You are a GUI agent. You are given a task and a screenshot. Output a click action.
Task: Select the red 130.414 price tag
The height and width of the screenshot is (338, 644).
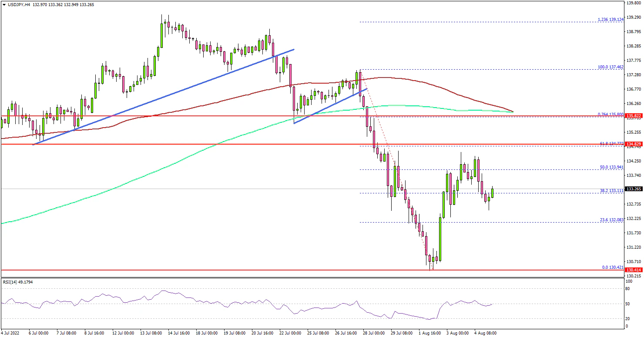(633, 270)
